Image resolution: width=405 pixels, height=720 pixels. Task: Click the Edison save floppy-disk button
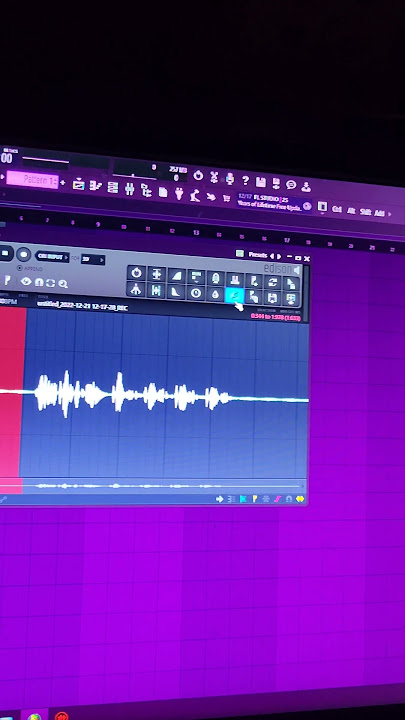(x=273, y=298)
